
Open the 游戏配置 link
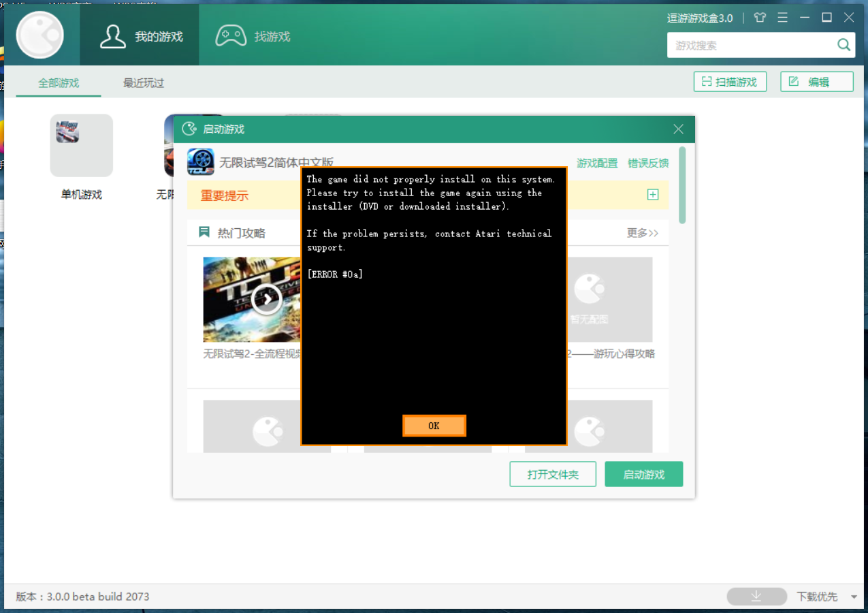[597, 163]
